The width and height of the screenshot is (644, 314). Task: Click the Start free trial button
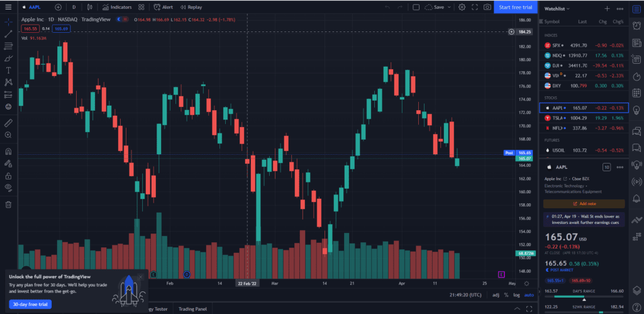[514, 8]
